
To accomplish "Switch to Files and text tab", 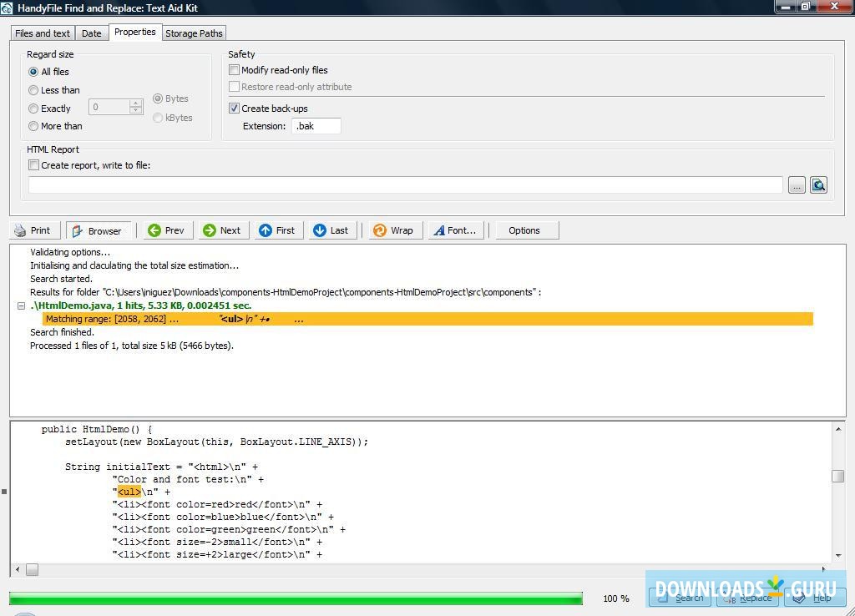I will (x=43, y=33).
